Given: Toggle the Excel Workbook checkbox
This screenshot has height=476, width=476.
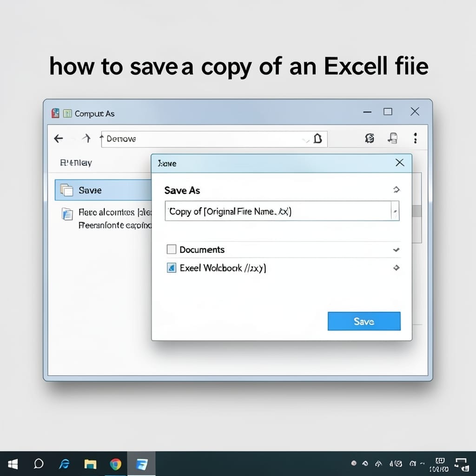Looking at the screenshot, I should coord(172,268).
